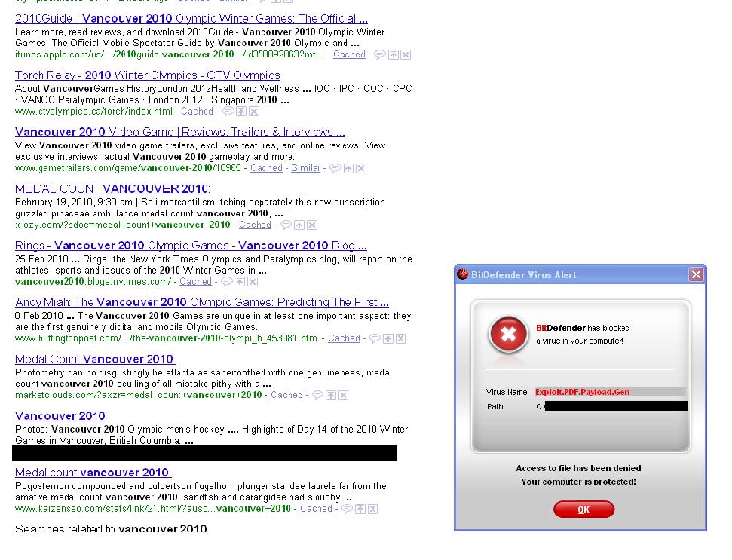Remove the itunes.apple.com result with X icon
This screenshot has height=560, width=732.
pos(406,54)
